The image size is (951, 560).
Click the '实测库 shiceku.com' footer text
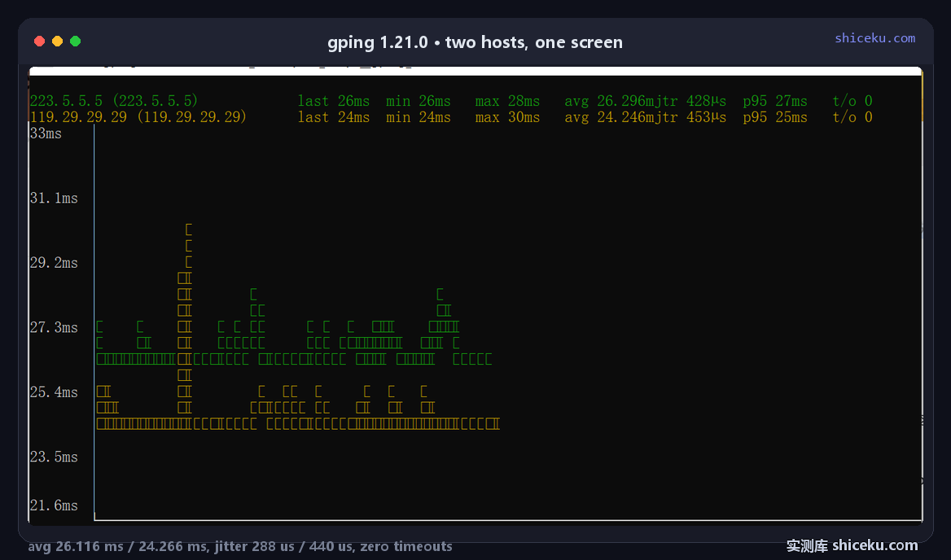852,546
